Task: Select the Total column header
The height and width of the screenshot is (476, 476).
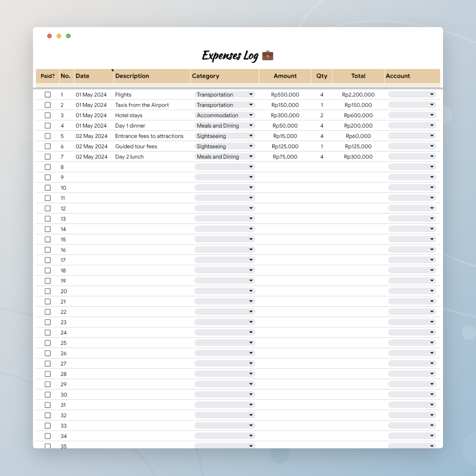Action: pyautogui.click(x=358, y=76)
